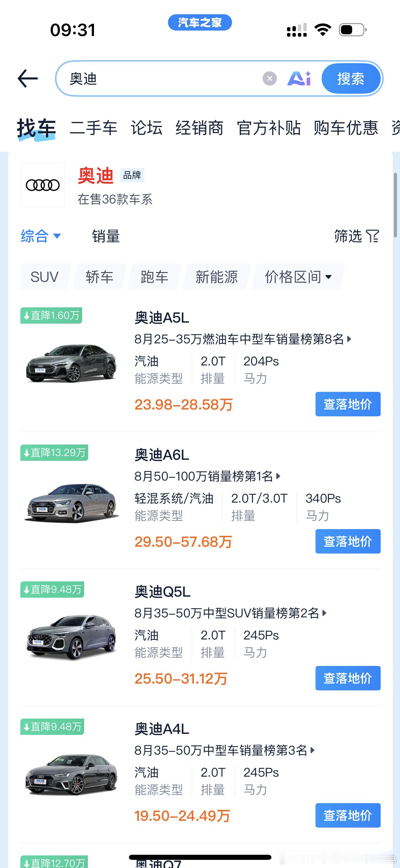Screen dimensions: 400x868
Task: Expand the A6L 8月50–100万销量榜 ranking arrow
Action: (x=279, y=476)
